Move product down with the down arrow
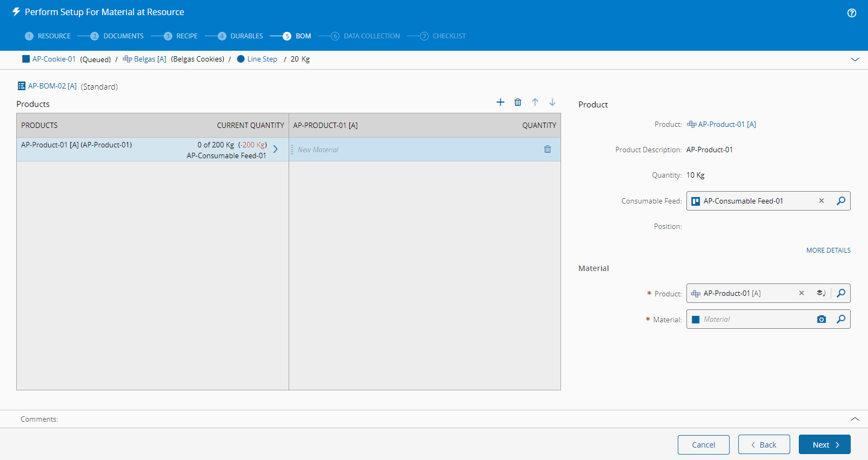 pos(552,102)
